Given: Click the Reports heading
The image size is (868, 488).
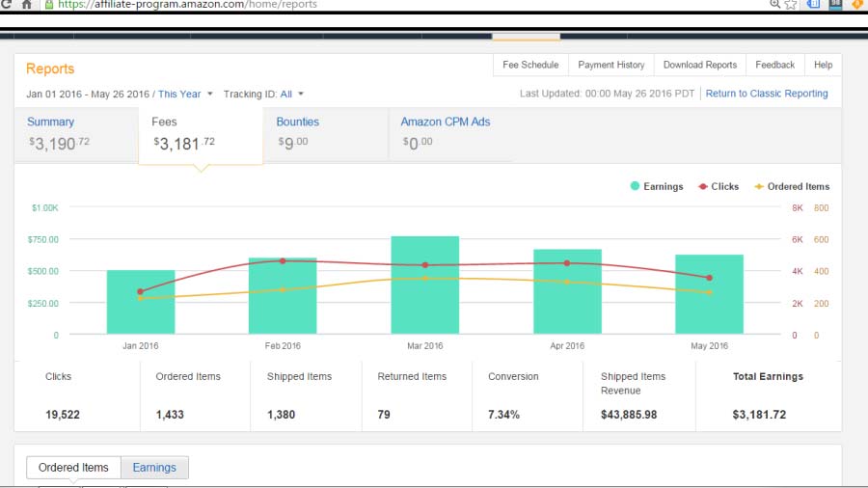Looking at the screenshot, I should click(x=50, y=68).
